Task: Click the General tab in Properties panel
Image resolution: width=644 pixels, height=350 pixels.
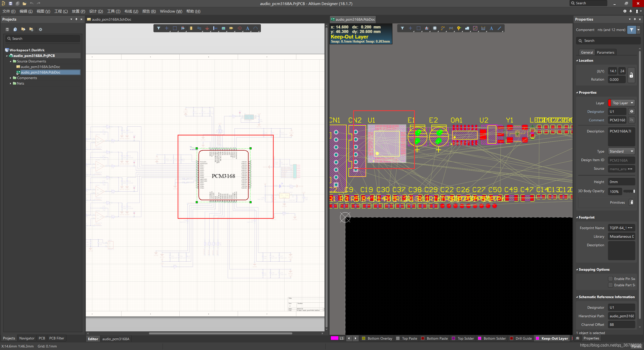Action: [587, 52]
